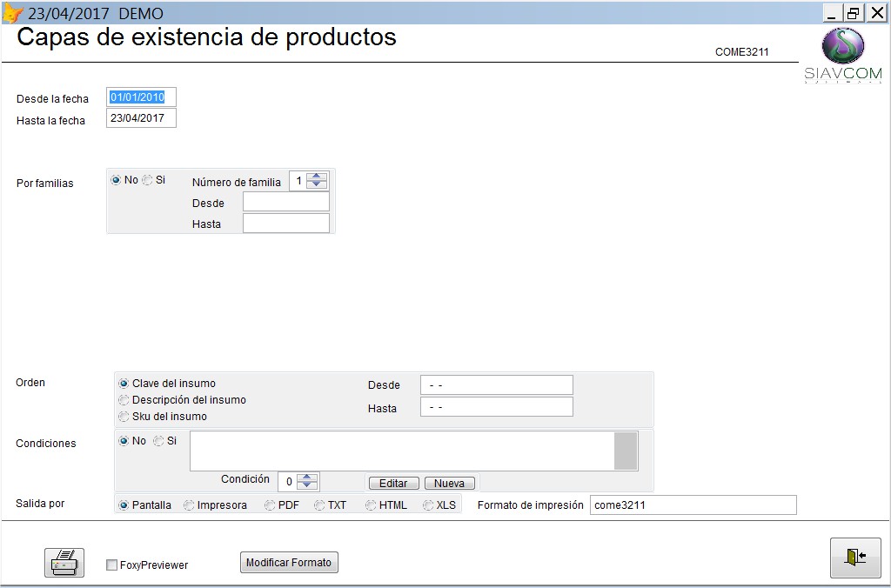Image resolution: width=891 pixels, height=588 pixels.
Task: Increase the Condición spinner value
Action: click(307, 478)
